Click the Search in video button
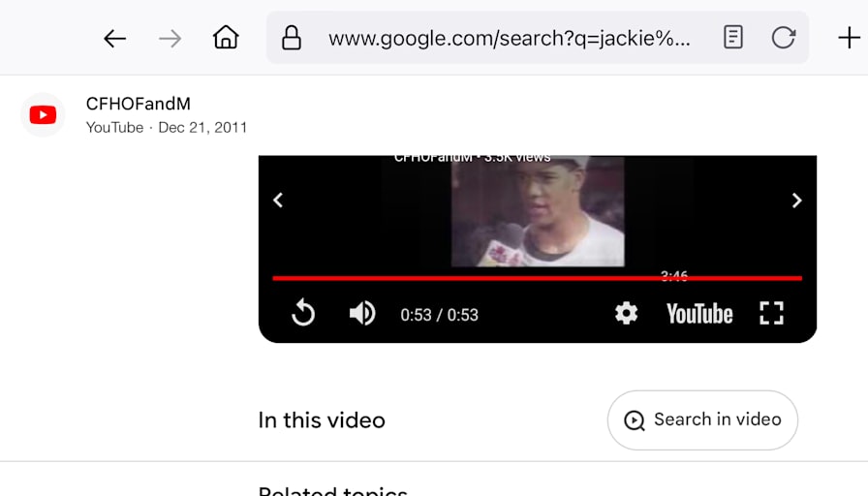Viewport: 868px width, 496px height. coord(702,420)
